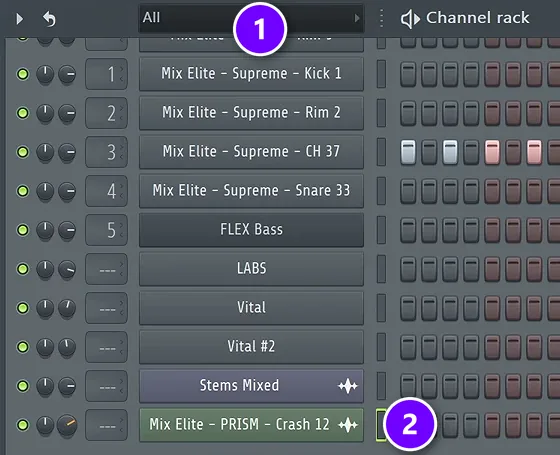
Task: Click the mixer track number 3 for CH 37
Action: (x=106, y=152)
